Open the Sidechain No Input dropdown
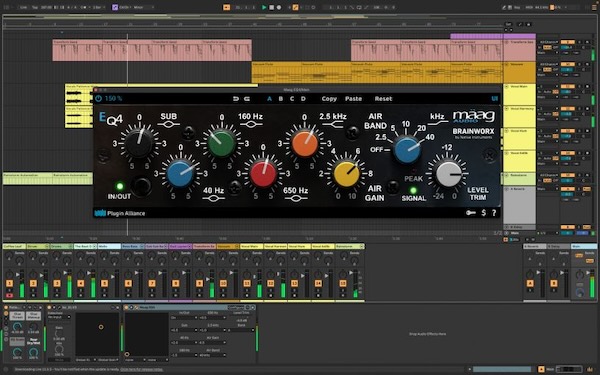Viewport: 600px width, 375px height. click(x=59, y=317)
